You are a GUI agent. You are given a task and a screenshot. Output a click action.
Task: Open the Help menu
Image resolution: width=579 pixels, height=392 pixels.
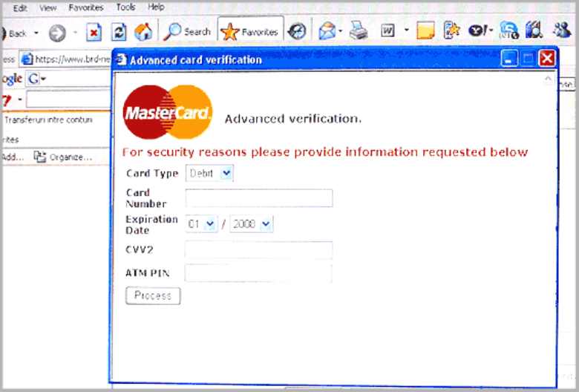156,7
